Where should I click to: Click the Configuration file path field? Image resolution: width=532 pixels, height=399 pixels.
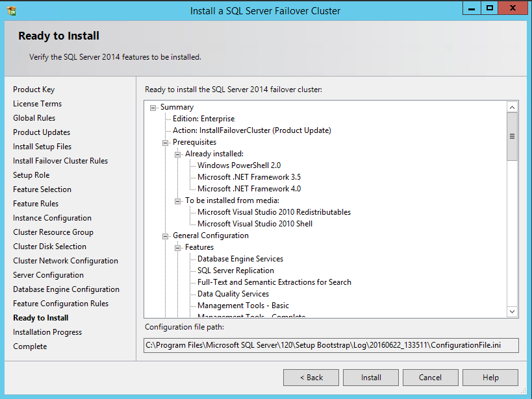[331, 345]
